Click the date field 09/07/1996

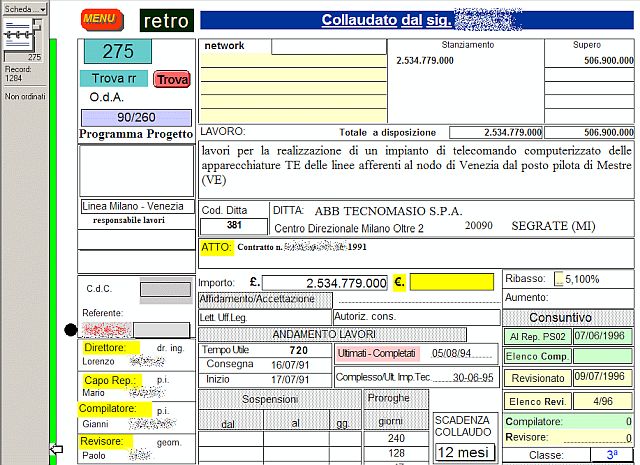tap(603, 377)
